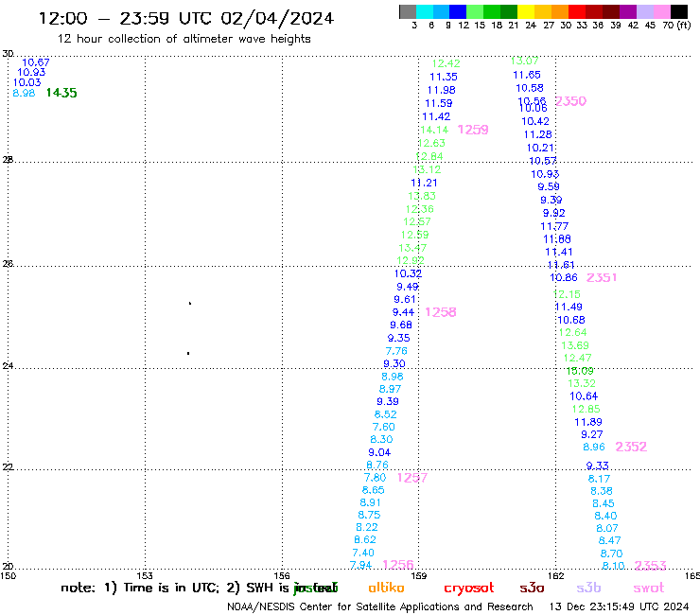Select the pink 1257 time marker
700x615 pixels.
tap(412, 478)
